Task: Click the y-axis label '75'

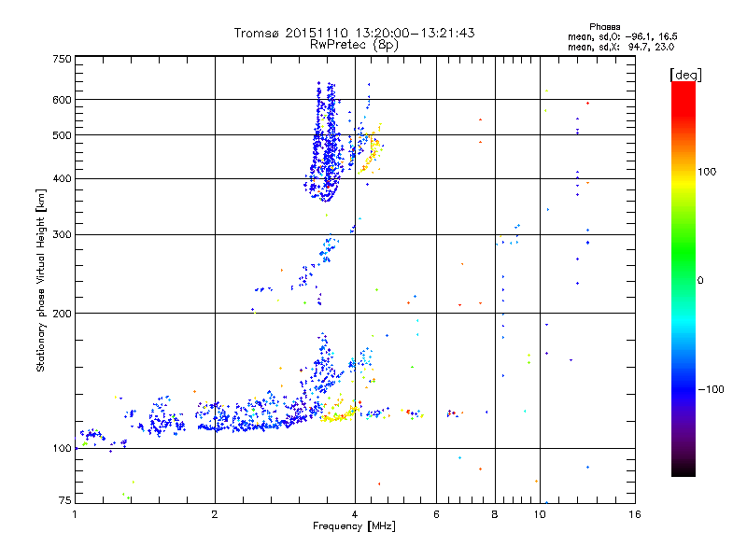Action: click(65, 500)
